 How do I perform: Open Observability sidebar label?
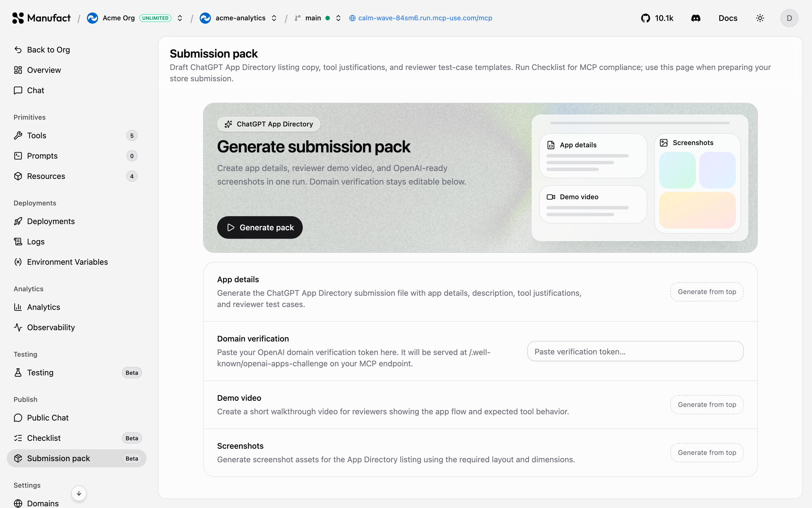point(51,328)
